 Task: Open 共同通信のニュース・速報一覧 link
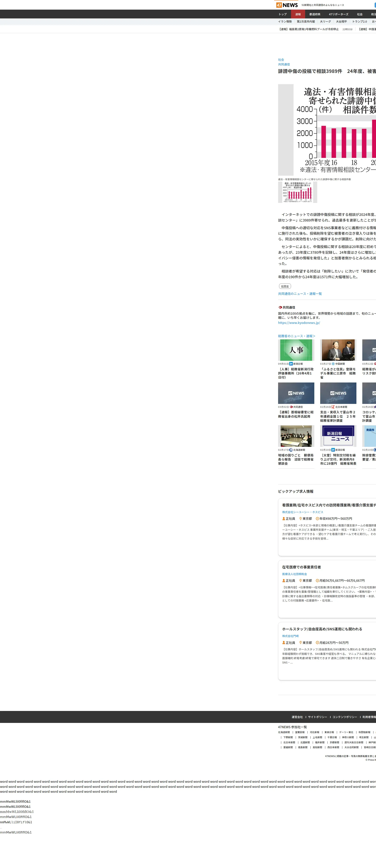(300, 294)
